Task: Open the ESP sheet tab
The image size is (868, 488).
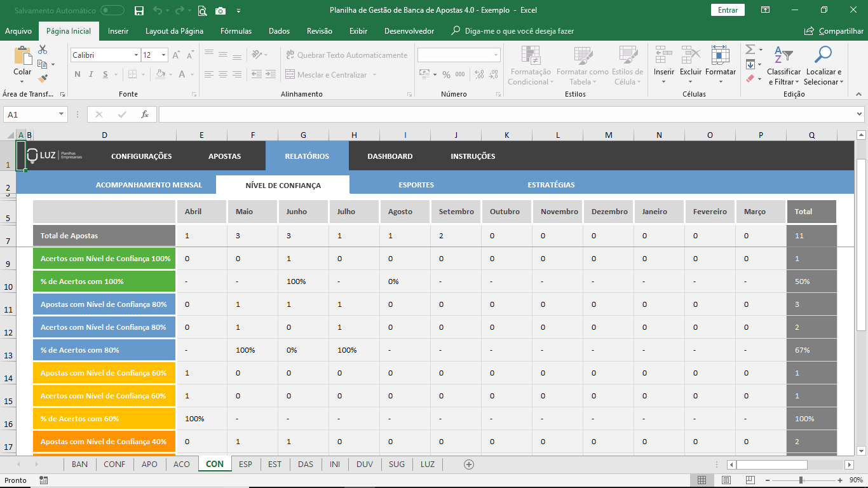Action: [246, 464]
